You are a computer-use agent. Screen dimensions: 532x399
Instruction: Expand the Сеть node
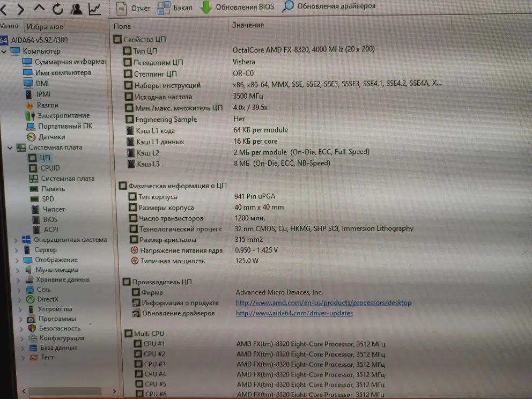[19, 290]
